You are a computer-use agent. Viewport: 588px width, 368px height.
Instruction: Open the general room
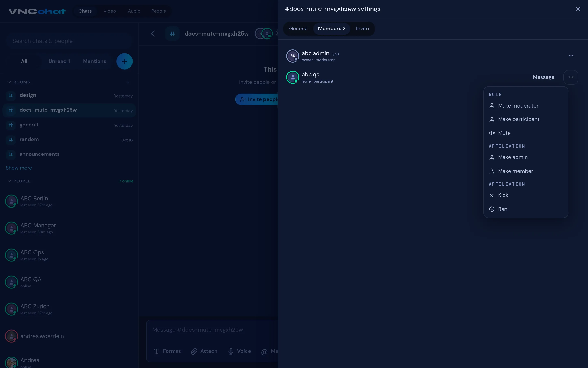pyautogui.click(x=69, y=125)
